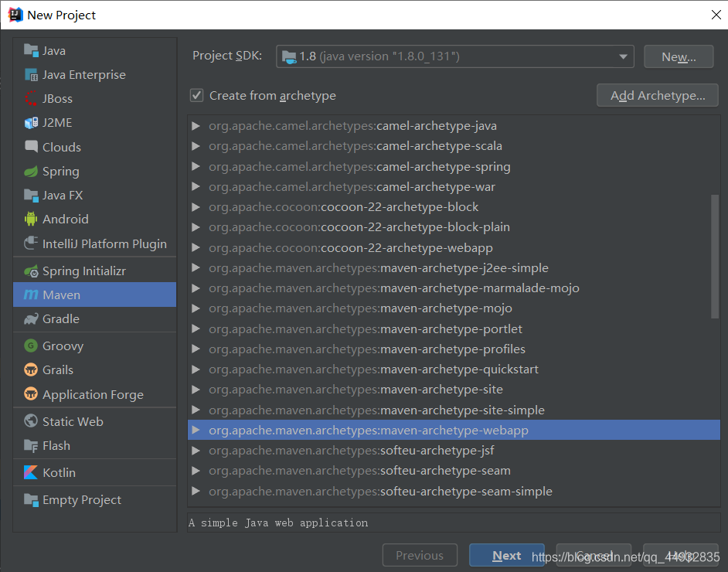Click the Cancel button
728x572 pixels.
(594, 555)
